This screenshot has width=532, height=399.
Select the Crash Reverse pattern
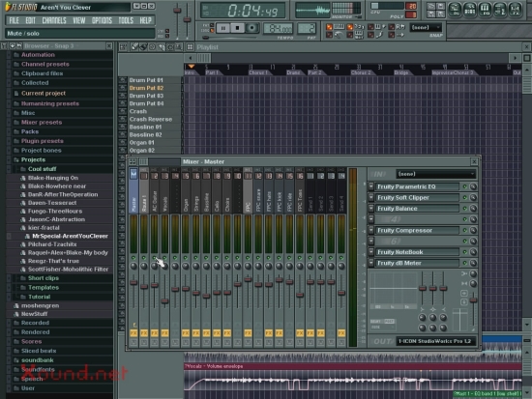coord(151,120)
